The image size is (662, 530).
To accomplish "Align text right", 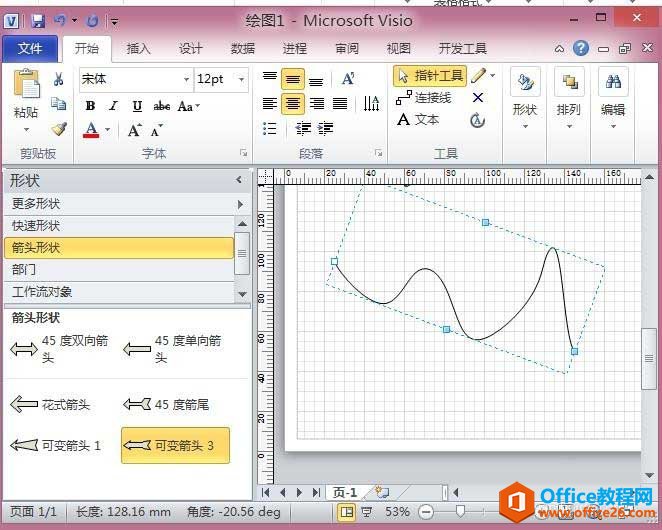I will point(317,103).
